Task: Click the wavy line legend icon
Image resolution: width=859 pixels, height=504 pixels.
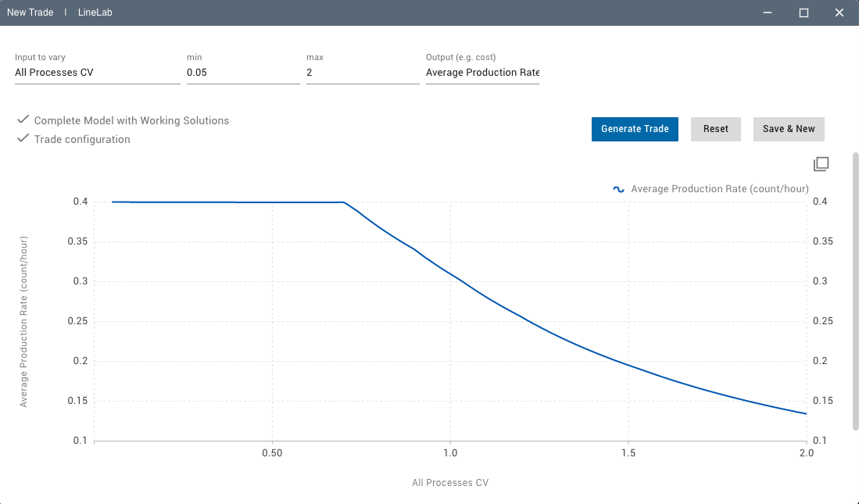Action: point(618,189)
